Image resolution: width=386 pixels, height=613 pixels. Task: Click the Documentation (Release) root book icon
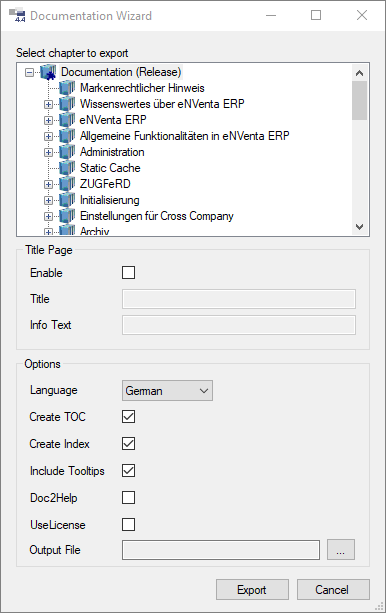click(x=48, y=72)
